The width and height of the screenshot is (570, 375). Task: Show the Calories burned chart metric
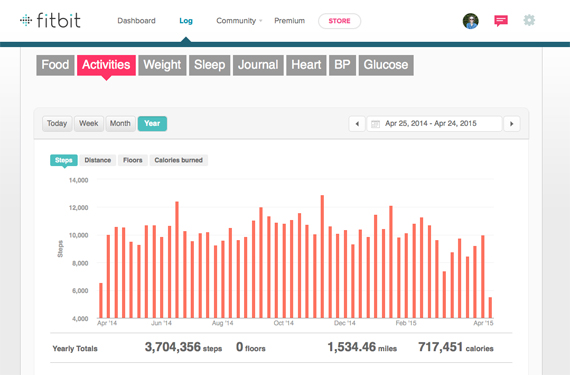tap(178, 160)
